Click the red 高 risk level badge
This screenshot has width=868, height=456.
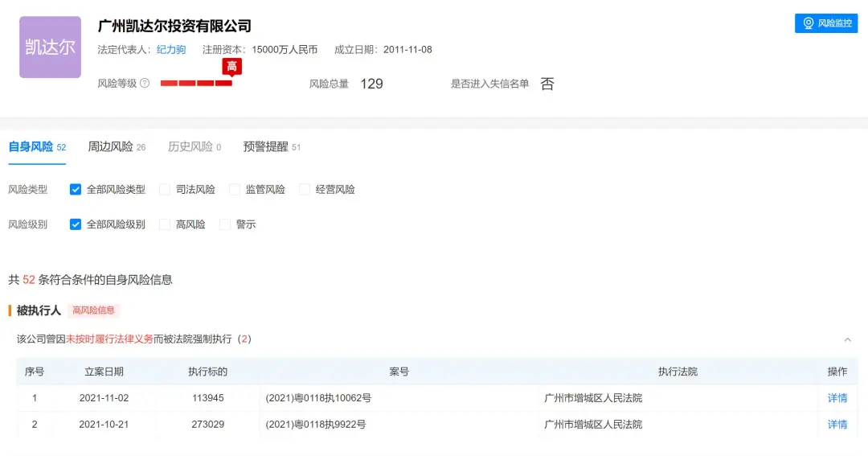click(232, 67)
